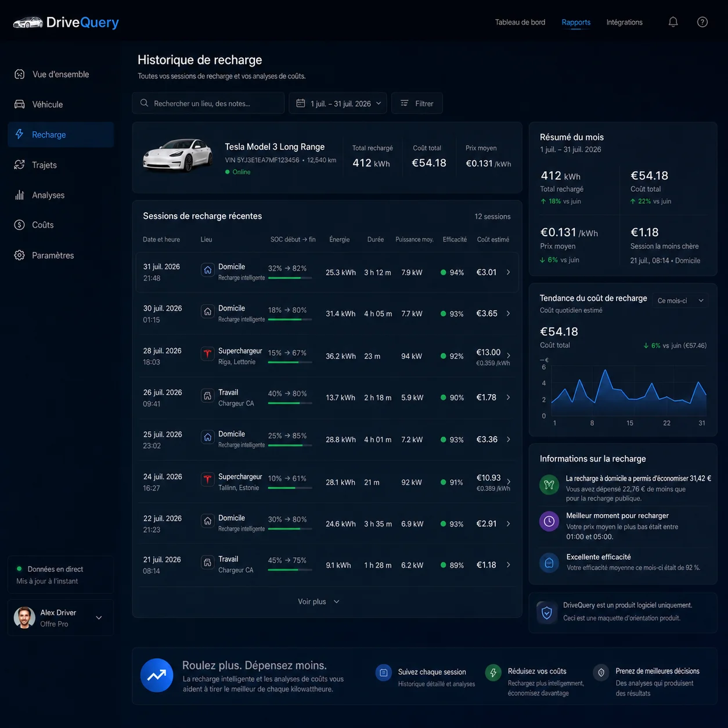728x728 pixels.
Task: Click the Prenez de meilleures décisions icon
Action: coord(601,672)
